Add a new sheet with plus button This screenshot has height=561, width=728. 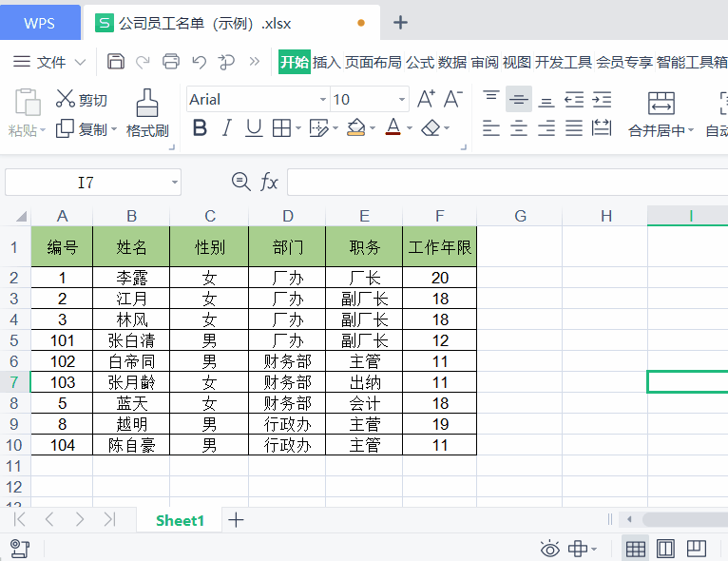pyautogui.click(x=236, y=520)
